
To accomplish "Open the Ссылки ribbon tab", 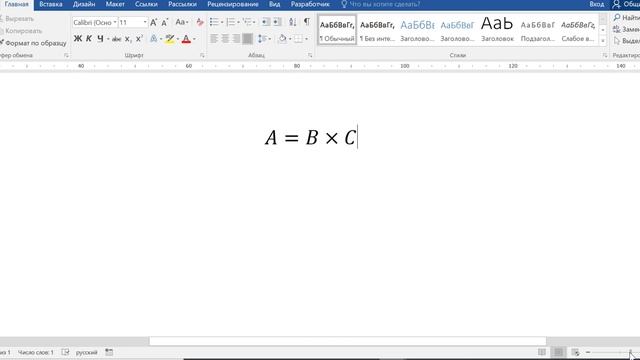I will (146, 4).
